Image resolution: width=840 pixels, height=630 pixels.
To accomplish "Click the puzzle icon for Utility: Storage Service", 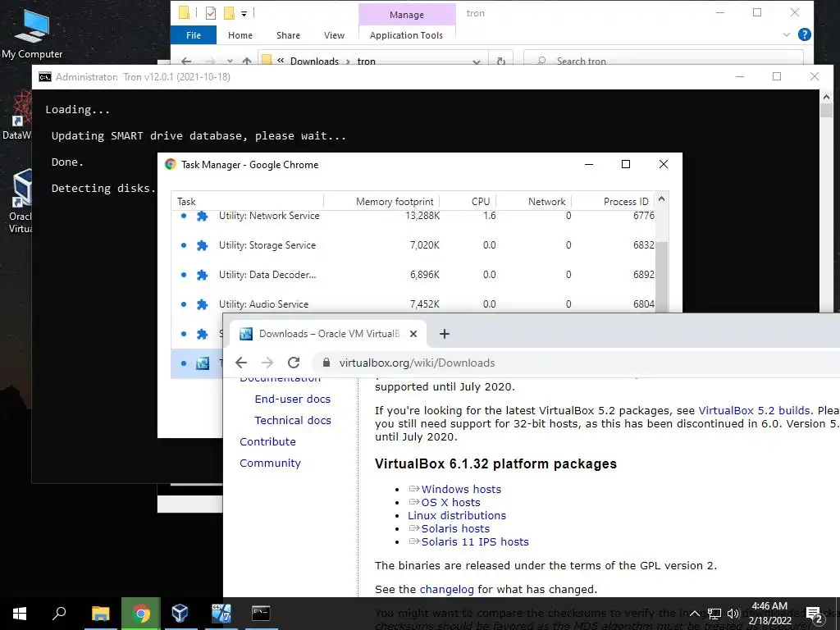I will pos(202,245).
